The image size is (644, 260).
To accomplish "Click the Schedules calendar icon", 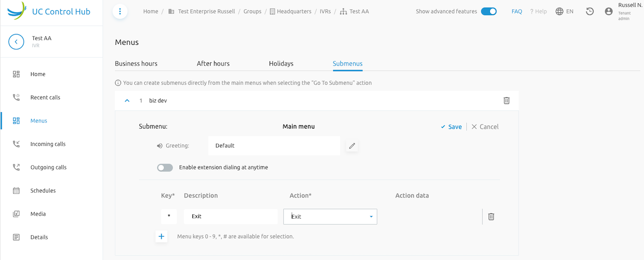I will coord(16,191).
